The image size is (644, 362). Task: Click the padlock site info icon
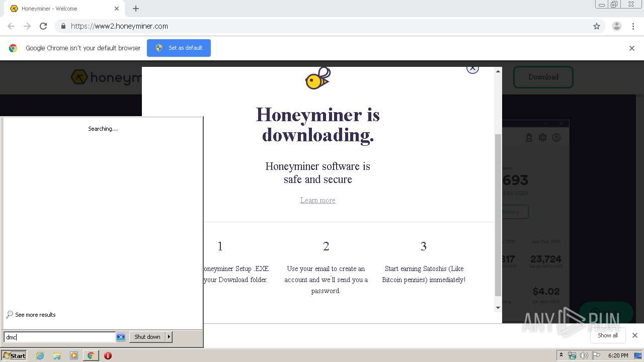point(63,26)
